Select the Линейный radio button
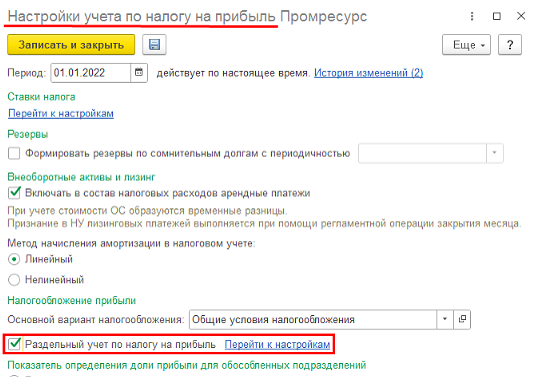 tap(14, 259)
